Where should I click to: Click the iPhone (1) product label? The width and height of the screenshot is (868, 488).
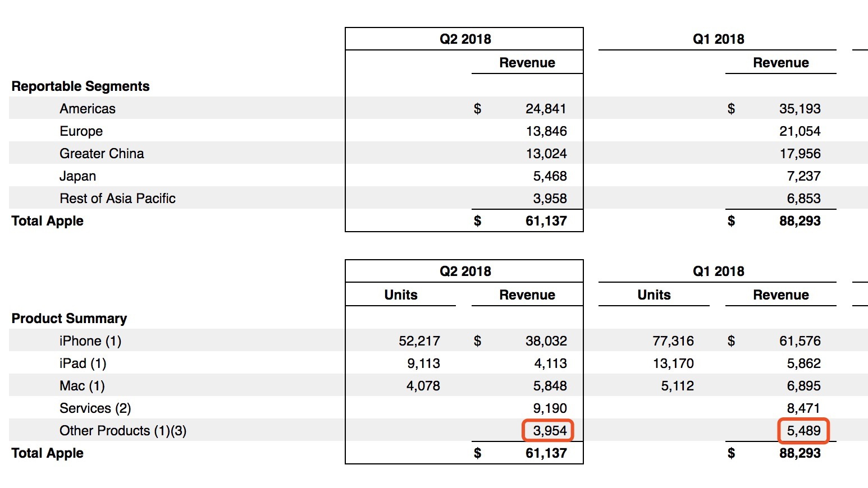pos(90,341)
